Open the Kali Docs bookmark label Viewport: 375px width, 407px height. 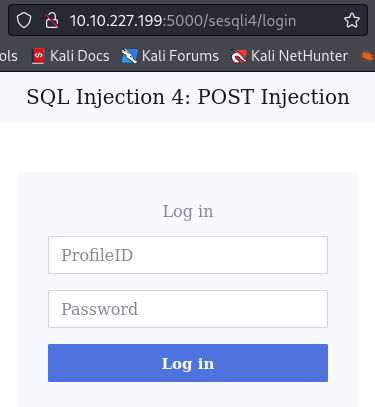pyautogui.click(x=80, y=56)
